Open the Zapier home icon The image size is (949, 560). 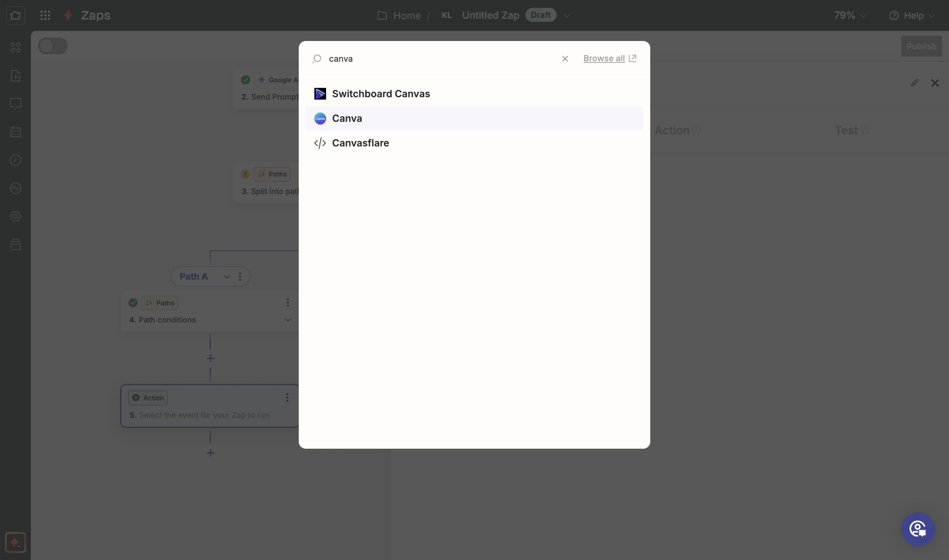[x=15, y=15]
